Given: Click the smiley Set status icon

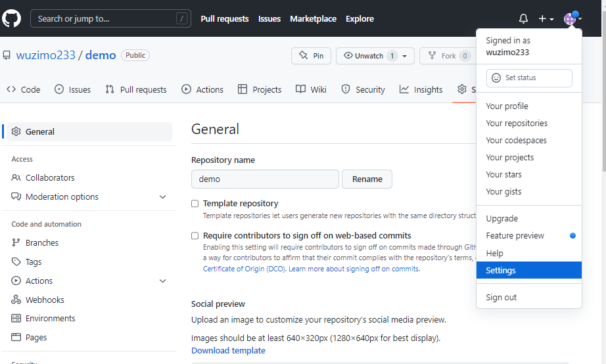Looking at the screenshot, I should click(x=496, y=78).
